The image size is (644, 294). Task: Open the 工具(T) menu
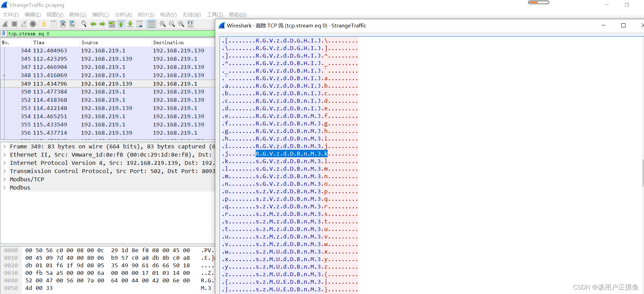pos(215,14)
